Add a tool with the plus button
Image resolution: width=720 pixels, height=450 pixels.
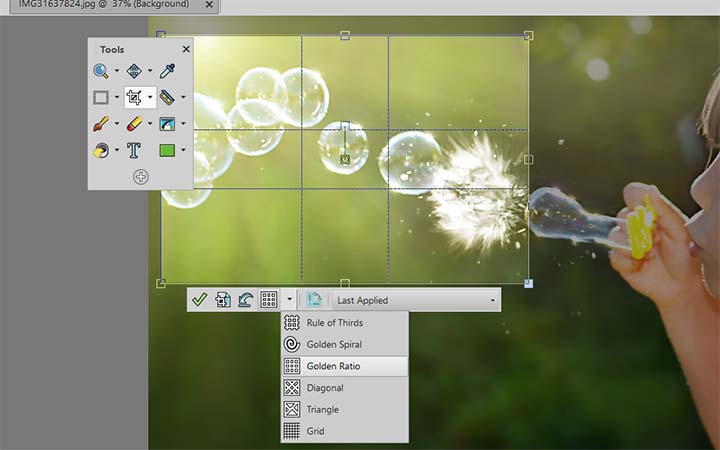pos(141,177)
